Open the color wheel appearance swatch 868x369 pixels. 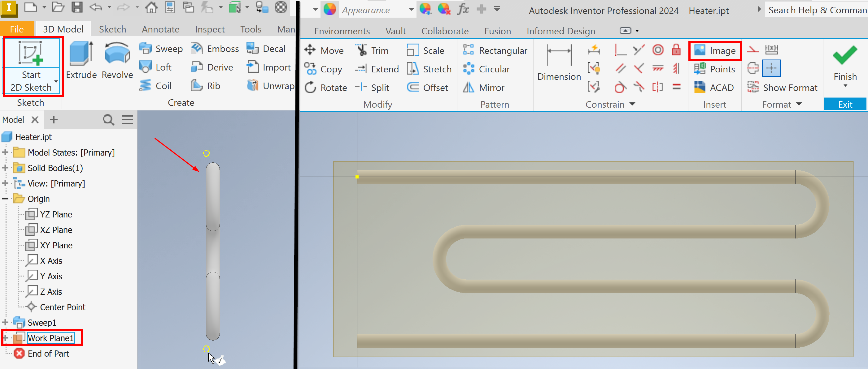(x=329, y=9)
